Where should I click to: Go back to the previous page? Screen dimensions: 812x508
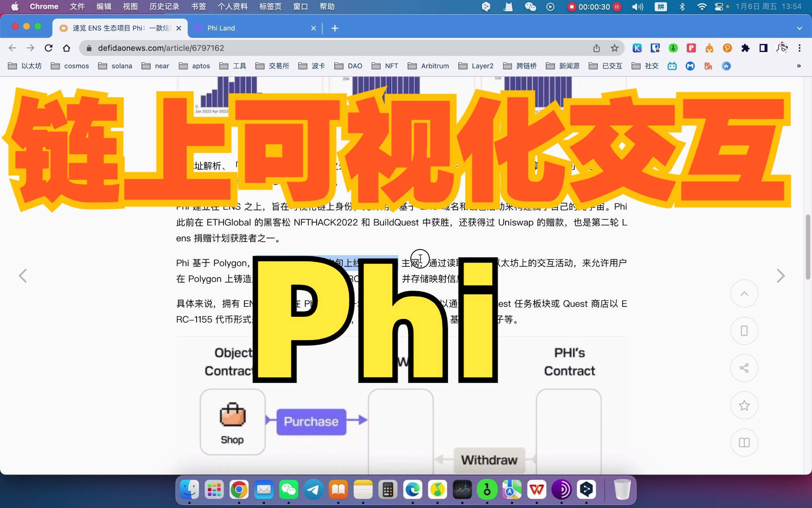click(12, 48)
